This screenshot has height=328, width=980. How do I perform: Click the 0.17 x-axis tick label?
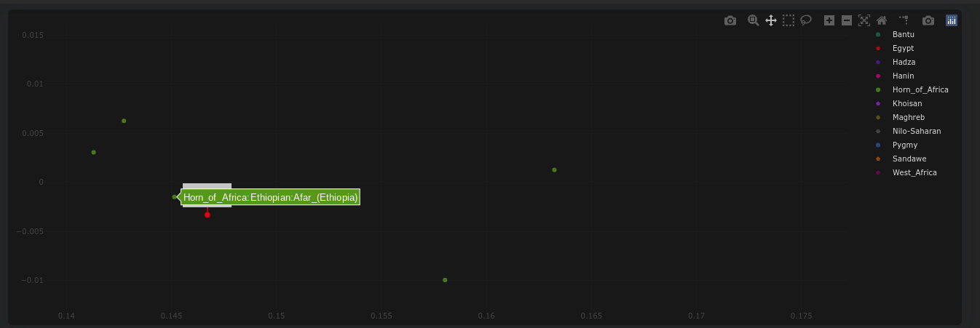pyautogui.click(x=696, y=316)
